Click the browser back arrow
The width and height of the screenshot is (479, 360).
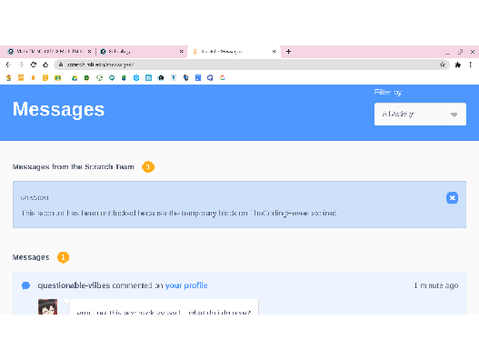8,65
